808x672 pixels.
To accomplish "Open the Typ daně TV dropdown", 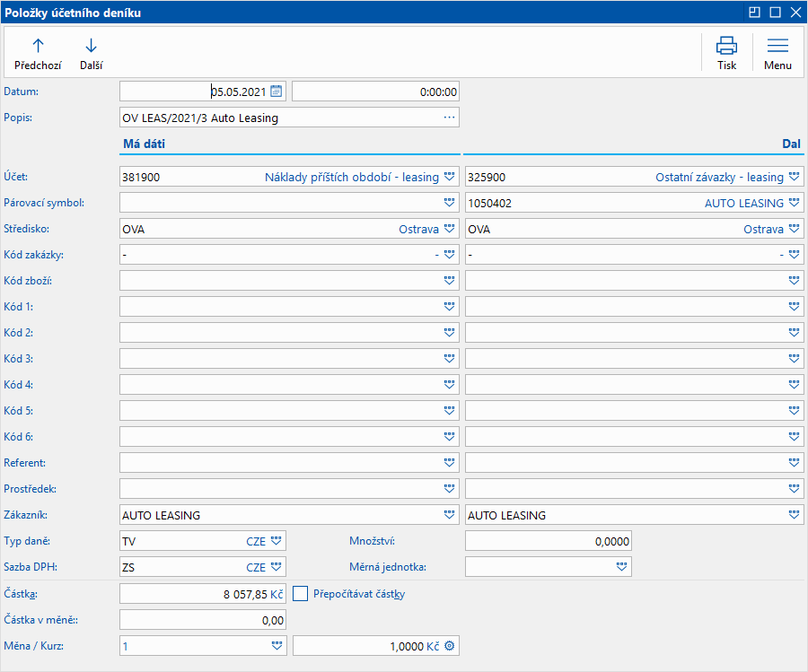I will tap(277, 541).
